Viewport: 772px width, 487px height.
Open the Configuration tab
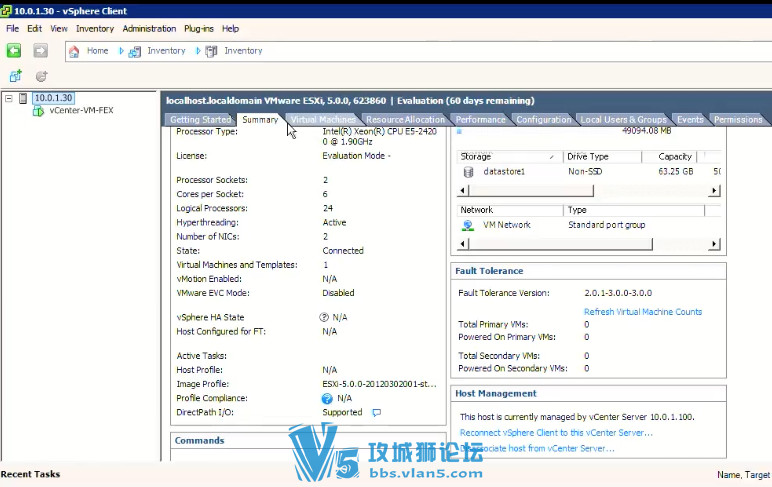544,120
